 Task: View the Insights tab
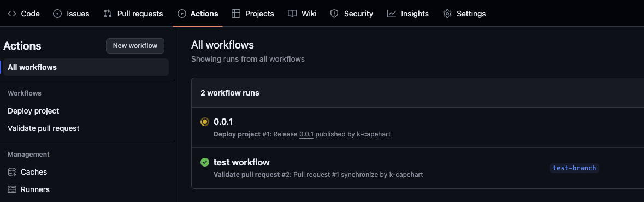(408, 14)
